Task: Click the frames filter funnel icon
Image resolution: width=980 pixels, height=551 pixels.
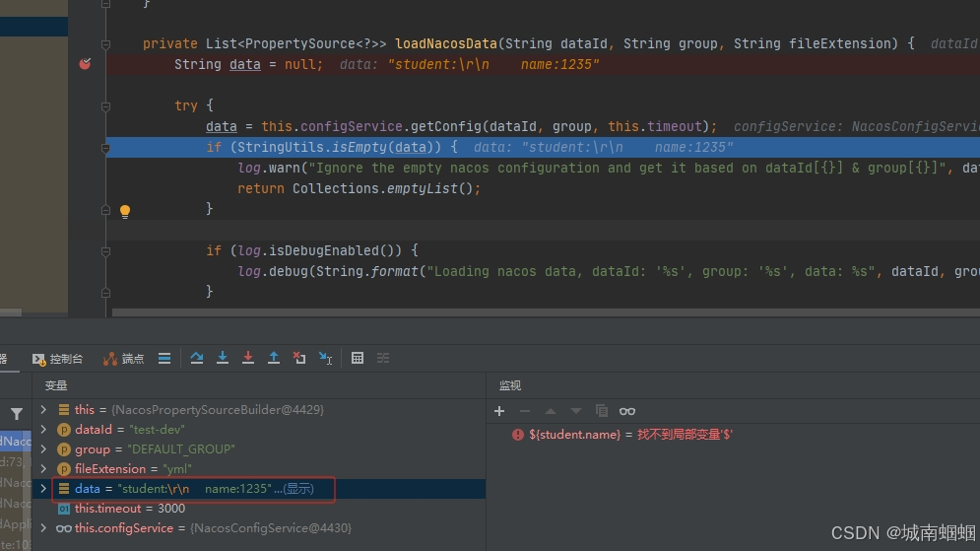Action: (x=17, y=414)
